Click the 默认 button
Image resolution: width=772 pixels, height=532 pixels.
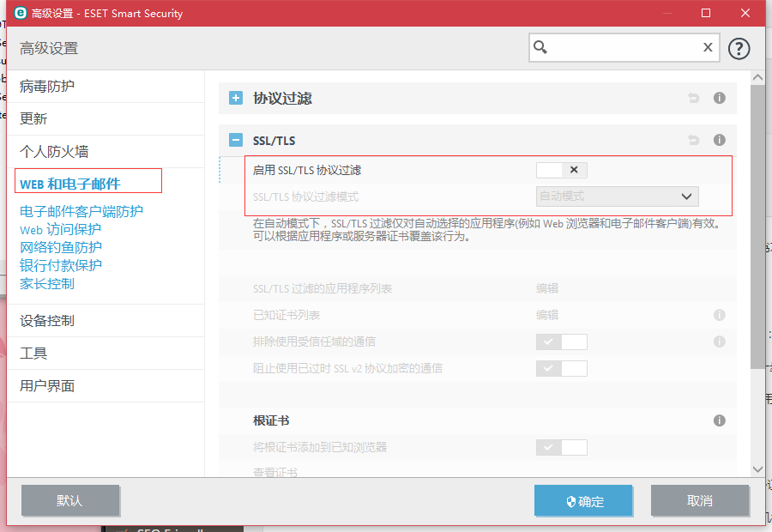(x=70, y=500)
